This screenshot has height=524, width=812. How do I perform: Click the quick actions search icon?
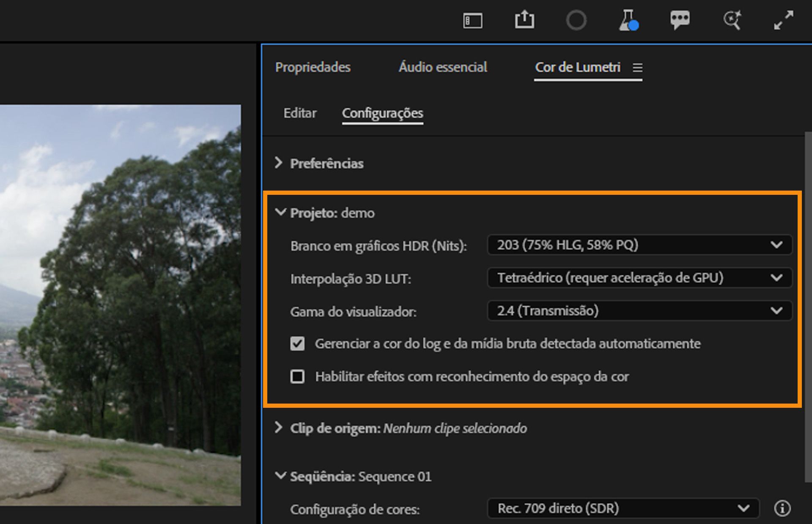pos(732,19)
